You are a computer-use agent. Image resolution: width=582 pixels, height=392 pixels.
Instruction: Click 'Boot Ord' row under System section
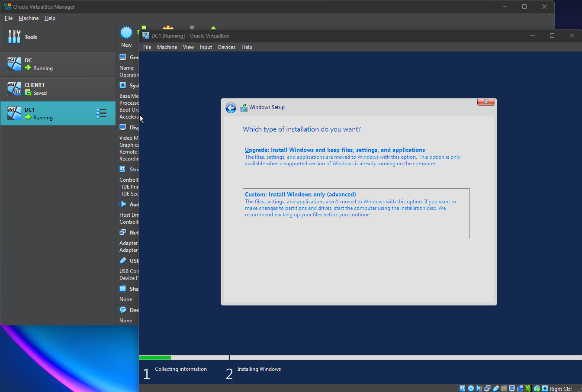(129, 110)
